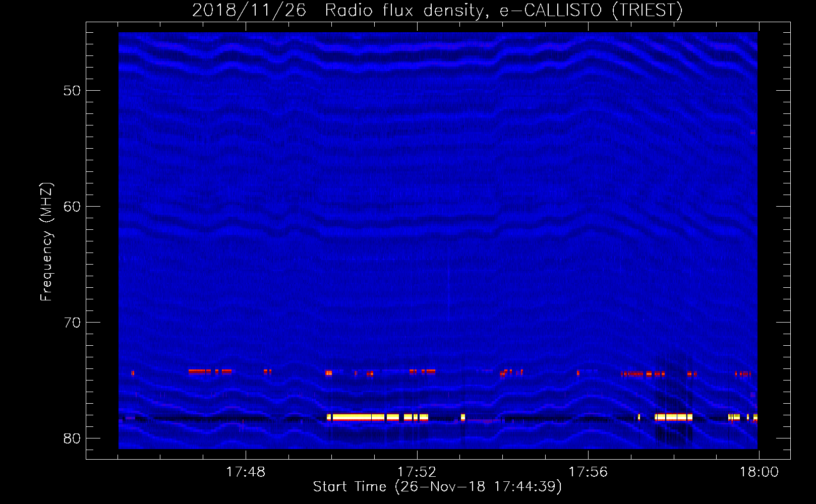
Task: Click the yellow burst near 78 MHz after 17:57
Action: pyautogui.click(x=674, y=417)
